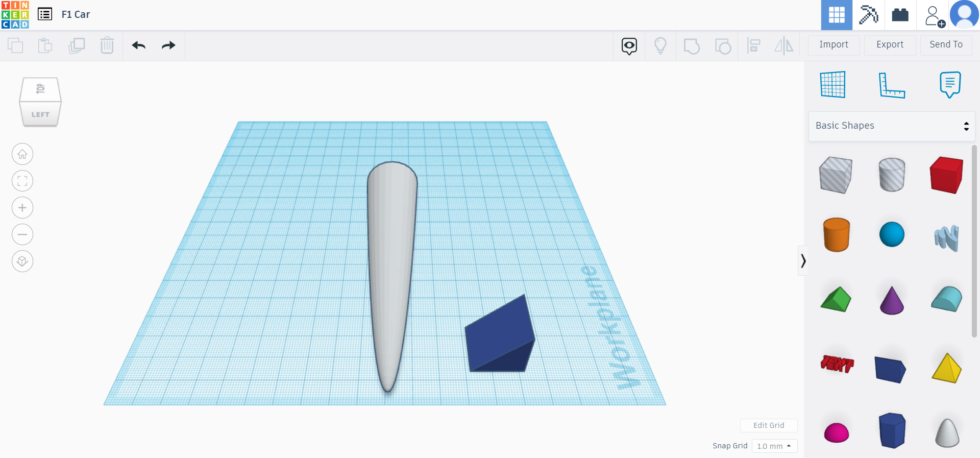Click the Group shapes icon
Viewport: 980px width, 458px height.
click(692, 46)
